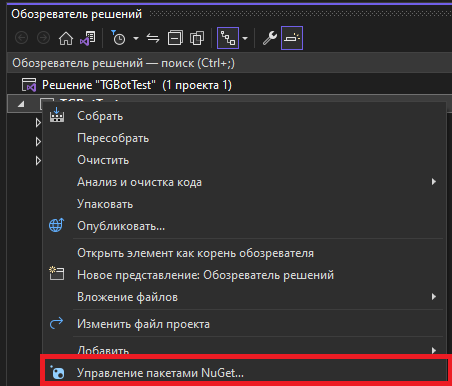The image size is (452, 386).
Task: Open the Вложение файлов submenu
Action: [x=245, y=297]
